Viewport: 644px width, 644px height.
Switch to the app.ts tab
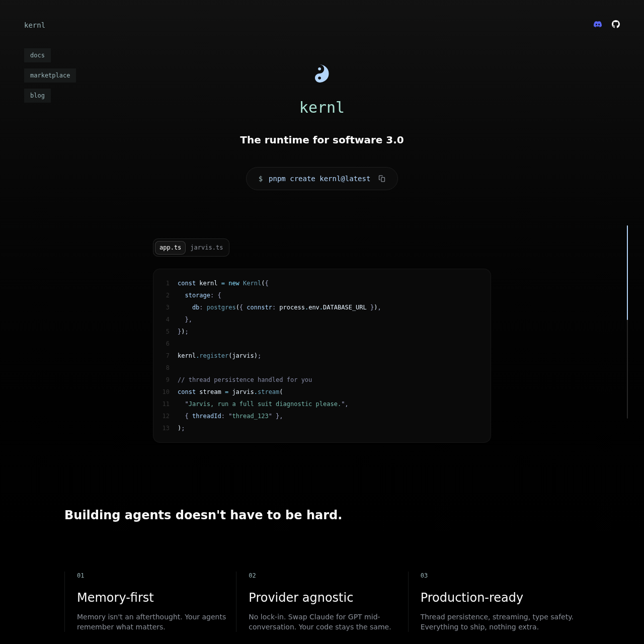tap(170, 248)
